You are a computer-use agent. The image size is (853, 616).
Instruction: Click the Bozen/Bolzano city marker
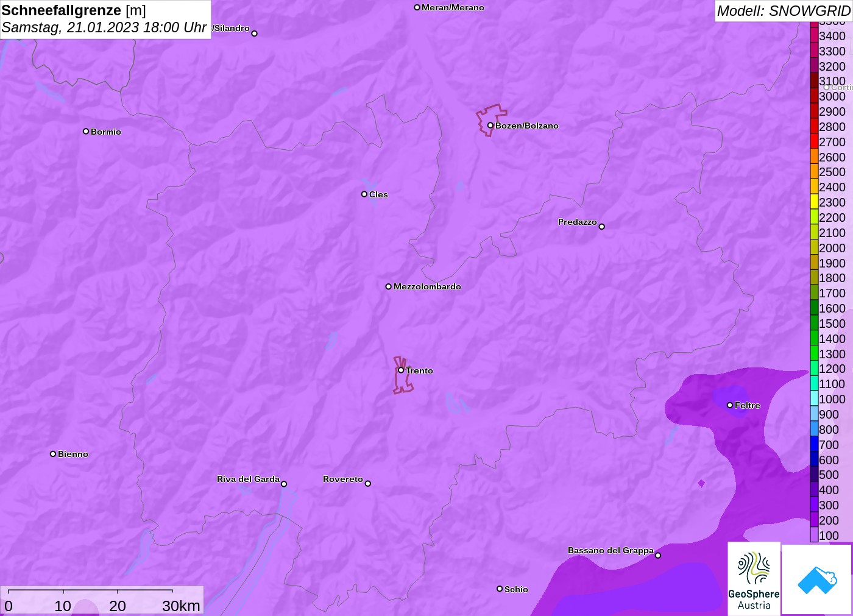coord(490,126)
